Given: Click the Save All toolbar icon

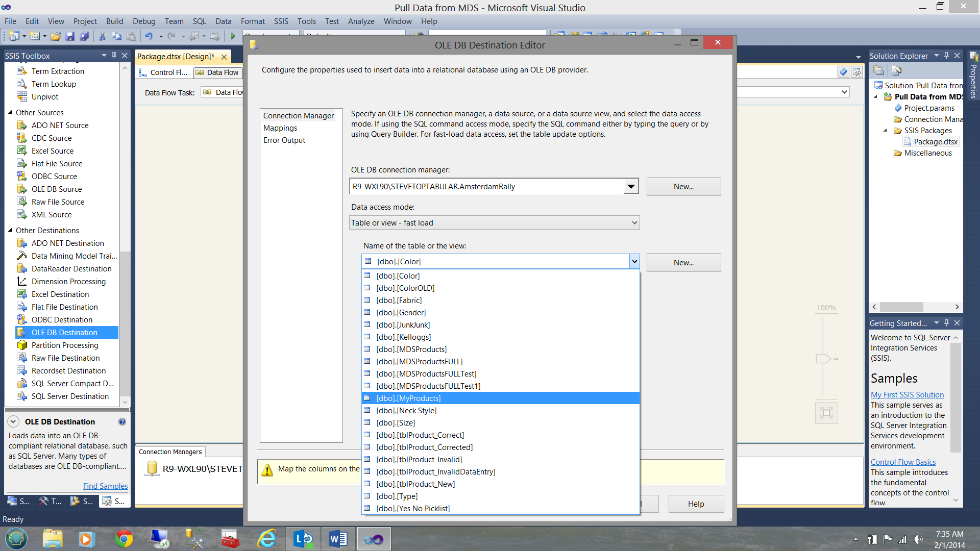Looking at the screenshot, I should 84,36.
